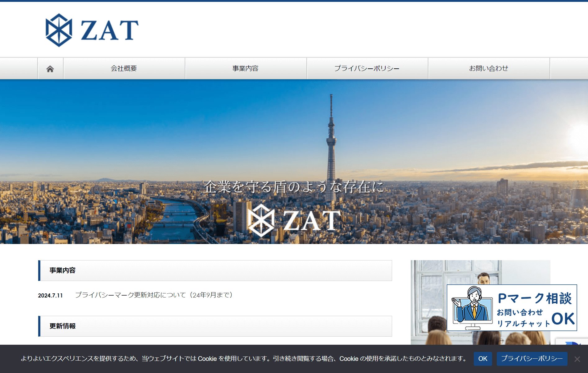Select 事業内容 in the navigation bar
Image resolution: width=588 pixels, height=373 pixels.
point(245,69)
